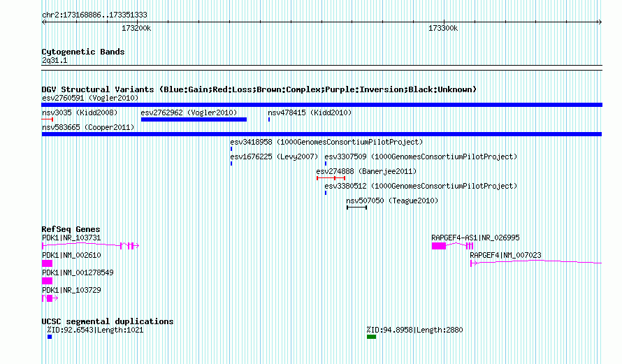This screenshot has width=622, height=364.
Task: Click the esv1676225 (Levy2007) variant label
Action: [x=274, y=156]
